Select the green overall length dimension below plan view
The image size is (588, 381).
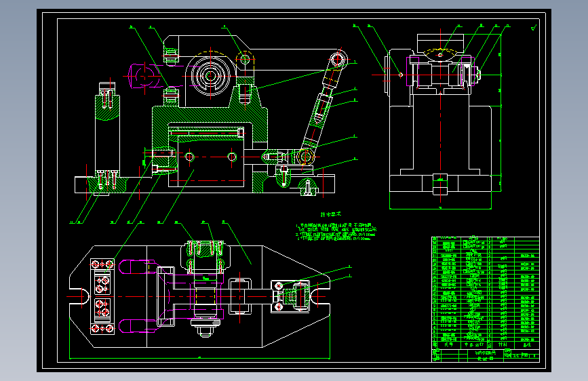(200, 358)
